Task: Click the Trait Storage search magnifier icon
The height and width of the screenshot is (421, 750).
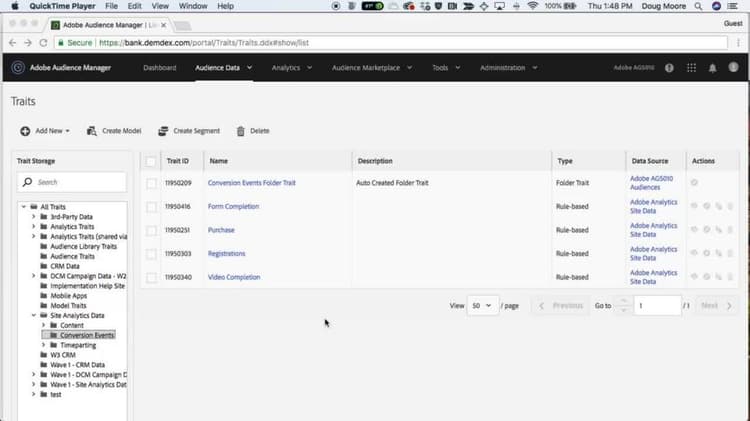Action: pos(28,182)
